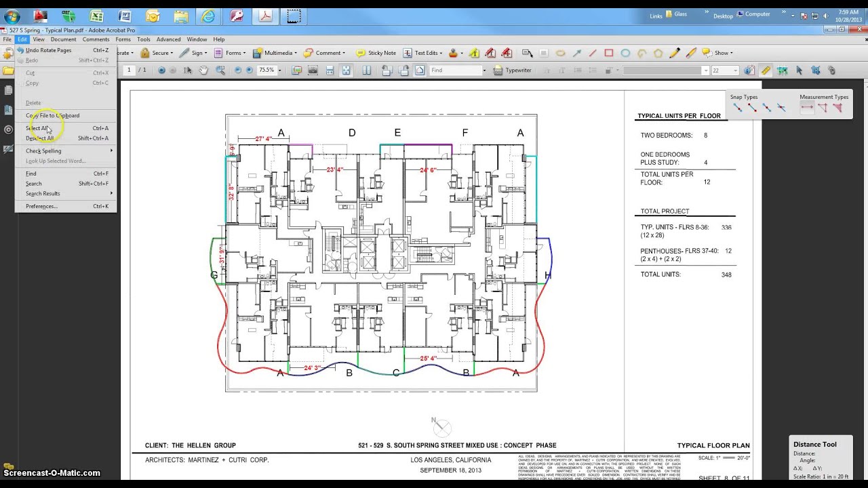
Task: Select the oval markup tool
Action: pos(625,53)
